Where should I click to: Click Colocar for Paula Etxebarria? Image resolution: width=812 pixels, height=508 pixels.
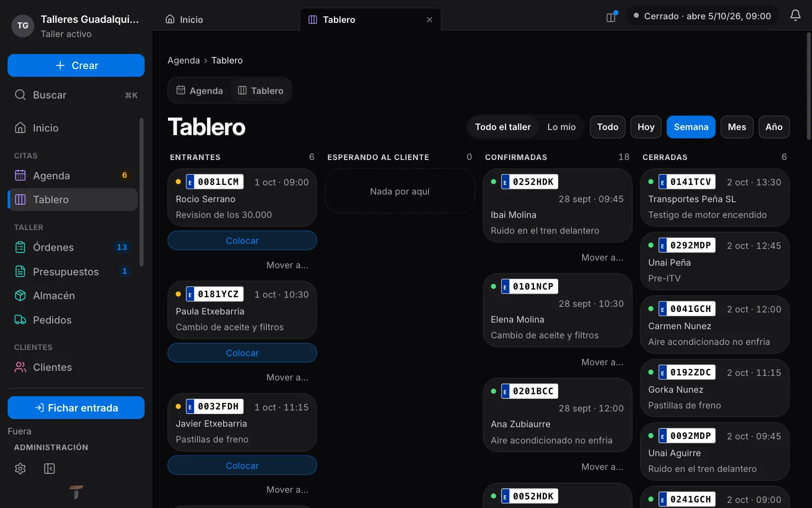pos(242,353)
